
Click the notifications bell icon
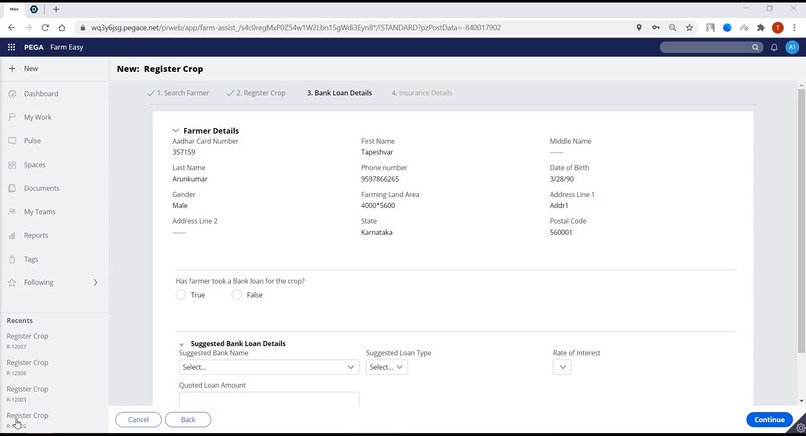(x=774, y=47)
